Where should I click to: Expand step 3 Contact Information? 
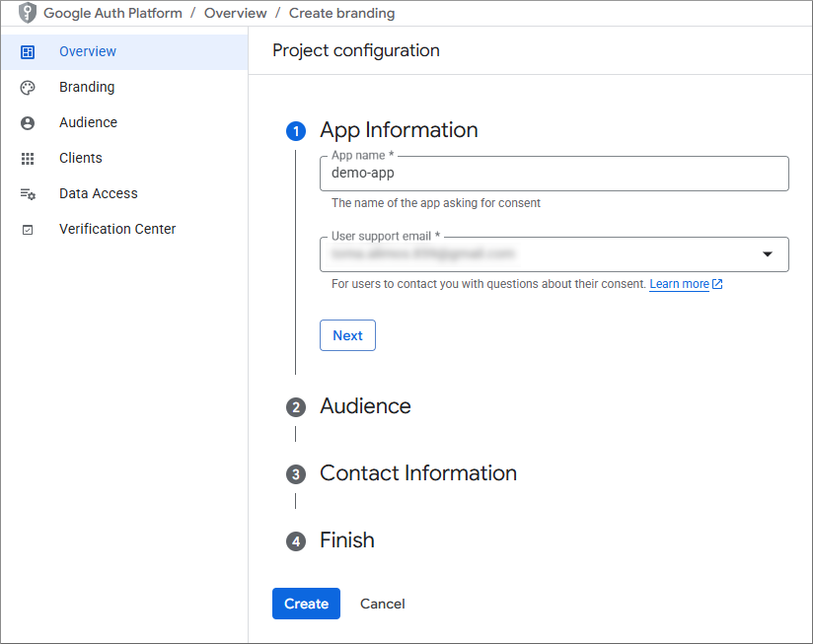(418, 473)
